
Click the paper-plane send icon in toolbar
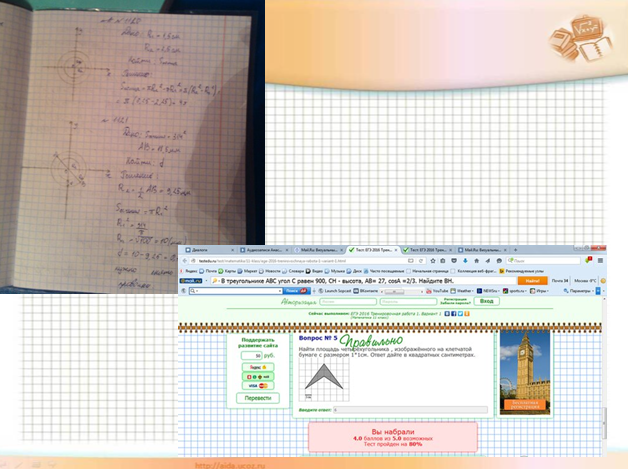click(x=488, y=261)
